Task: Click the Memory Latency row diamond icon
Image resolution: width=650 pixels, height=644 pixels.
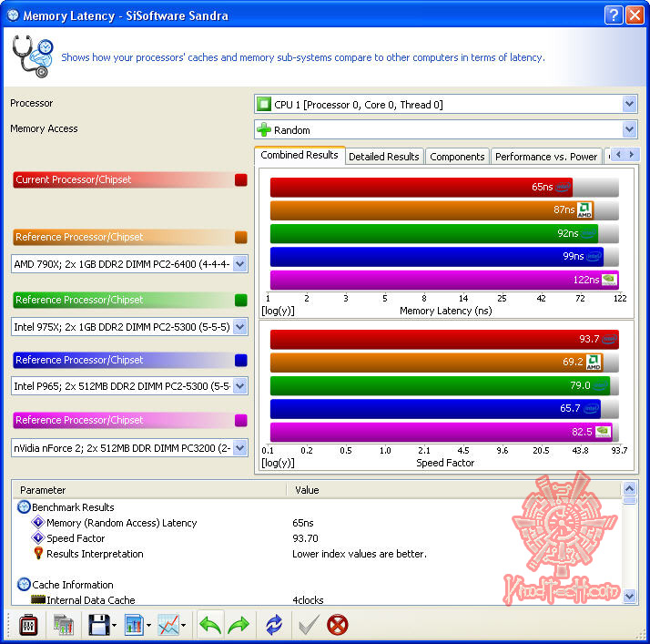Action: pos(38,522)
